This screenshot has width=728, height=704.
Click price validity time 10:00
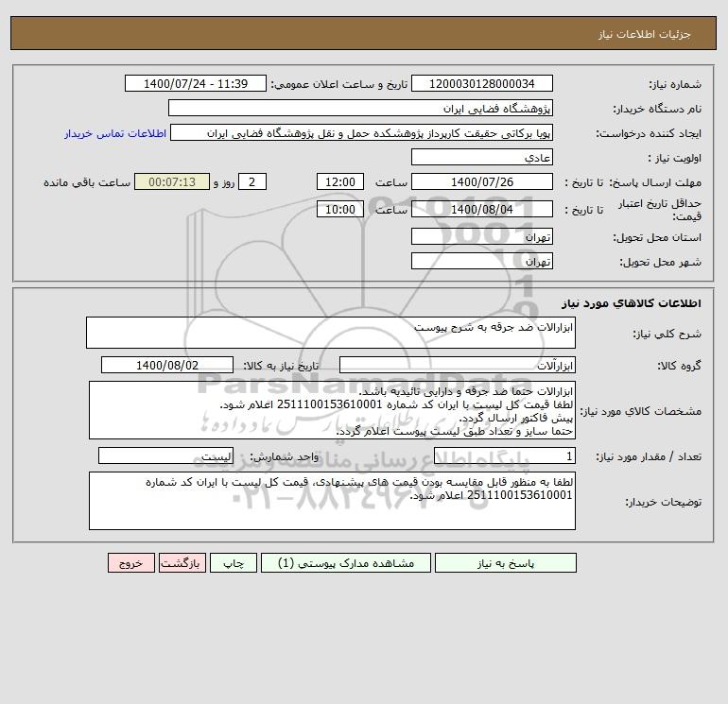click(x=339, y=209)
